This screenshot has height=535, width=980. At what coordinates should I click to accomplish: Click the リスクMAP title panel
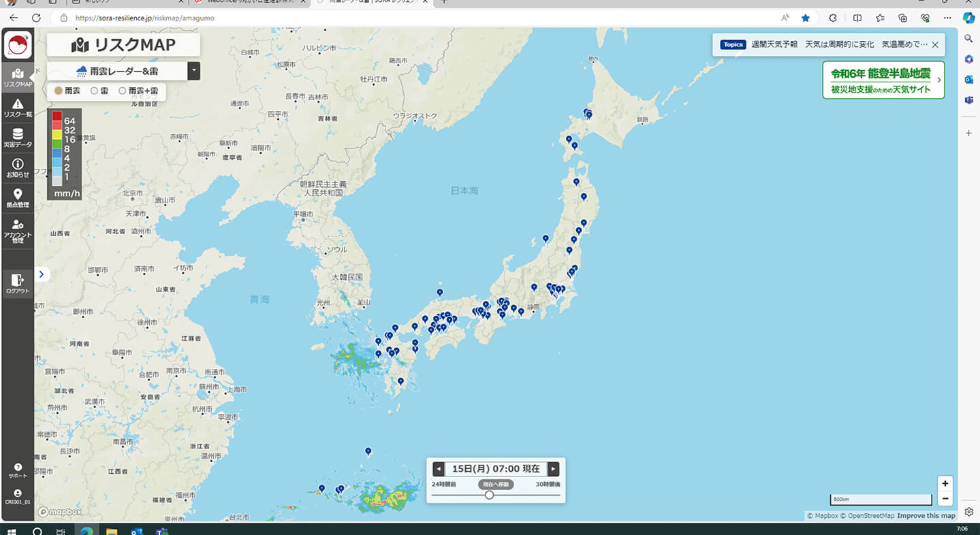(123, 45)
